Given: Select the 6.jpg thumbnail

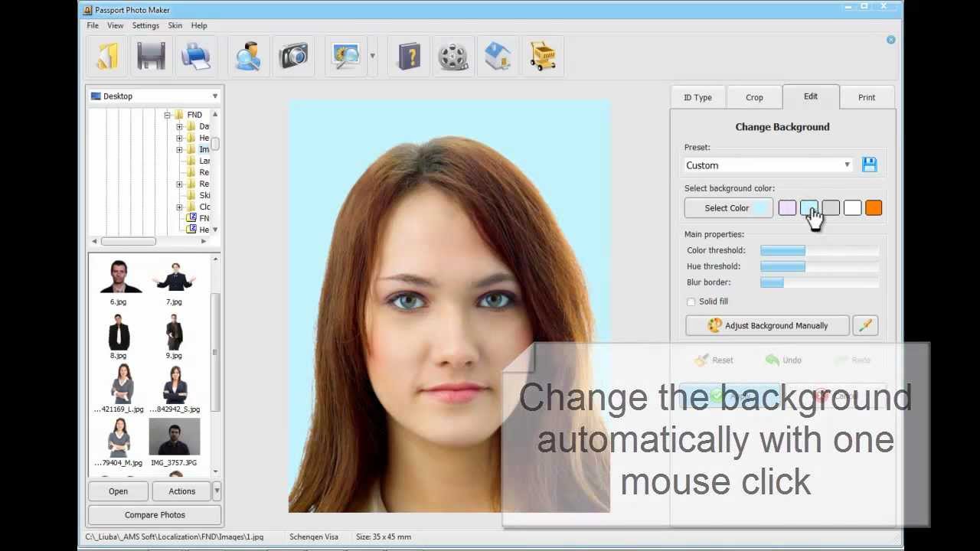Looking at the screenshot, I should pos(118,282).
